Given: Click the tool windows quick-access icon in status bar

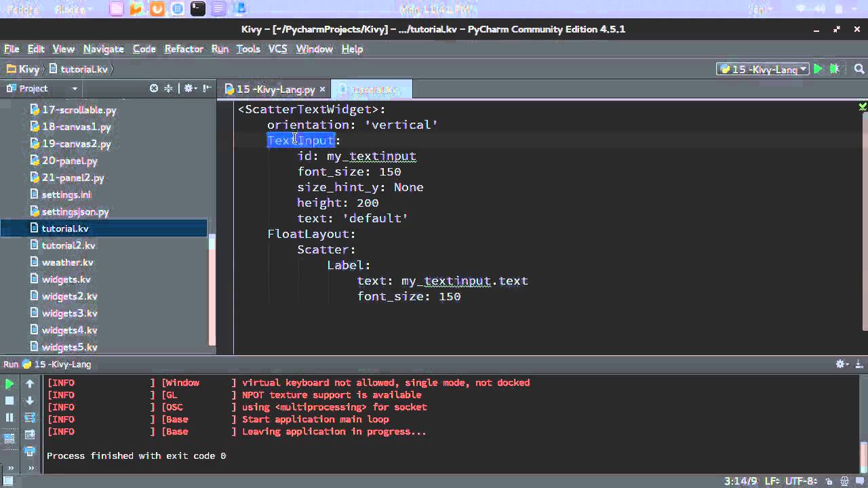Looking at the screenshot, I should [x=8, y=481].
